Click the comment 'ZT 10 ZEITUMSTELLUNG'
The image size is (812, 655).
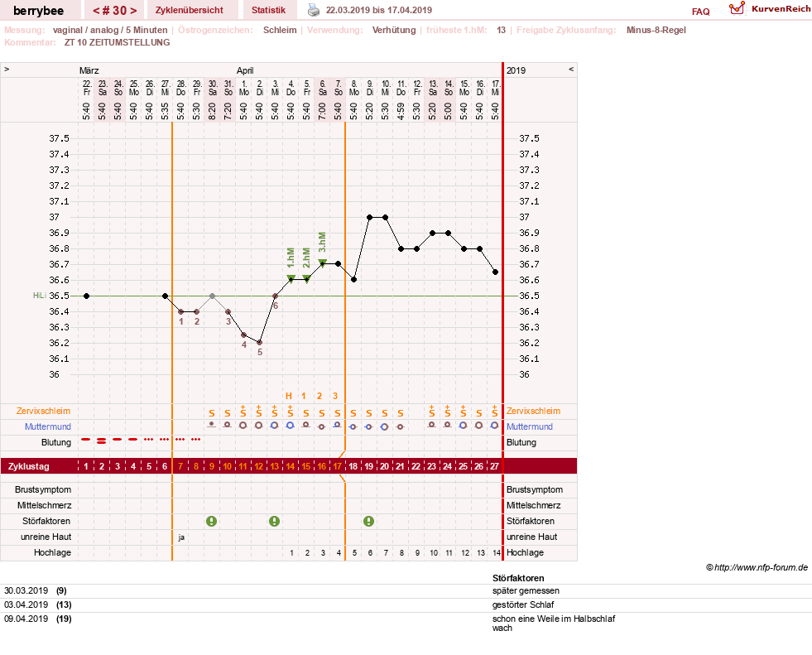tap(117, 42)
